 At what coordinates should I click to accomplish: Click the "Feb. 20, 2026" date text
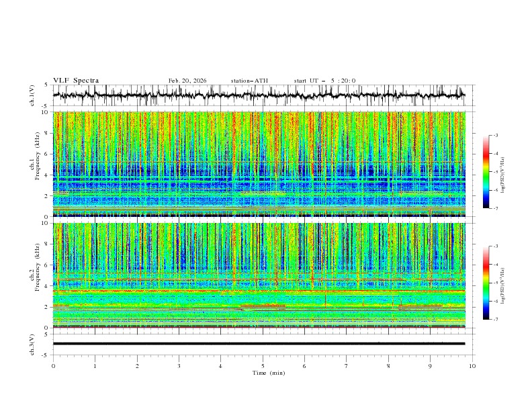[187, 81]
